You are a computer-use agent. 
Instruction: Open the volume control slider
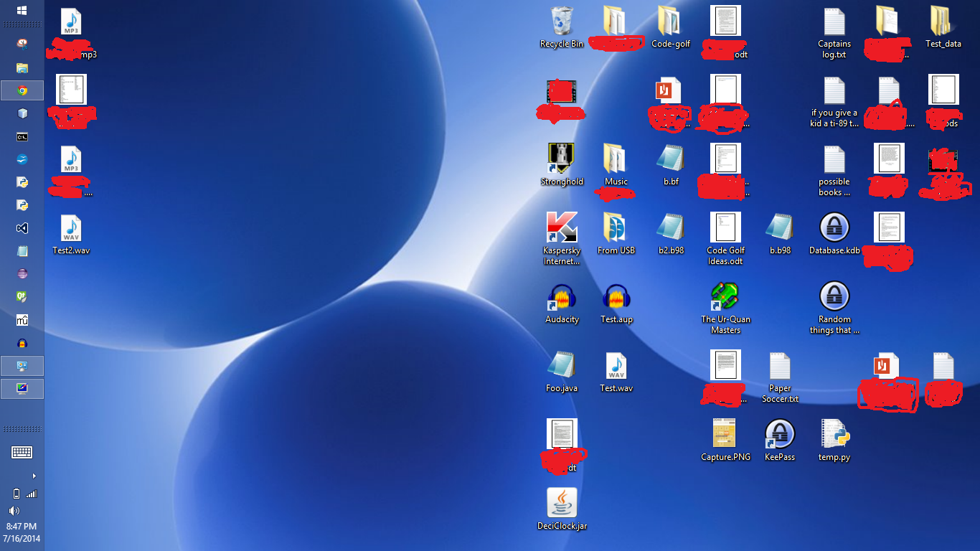16,511
